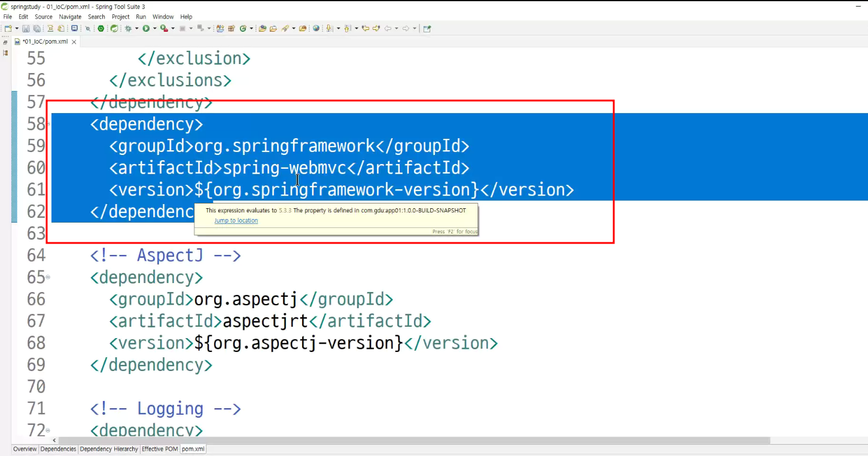
Task: Open the Project menu
Action: [121, 17]
